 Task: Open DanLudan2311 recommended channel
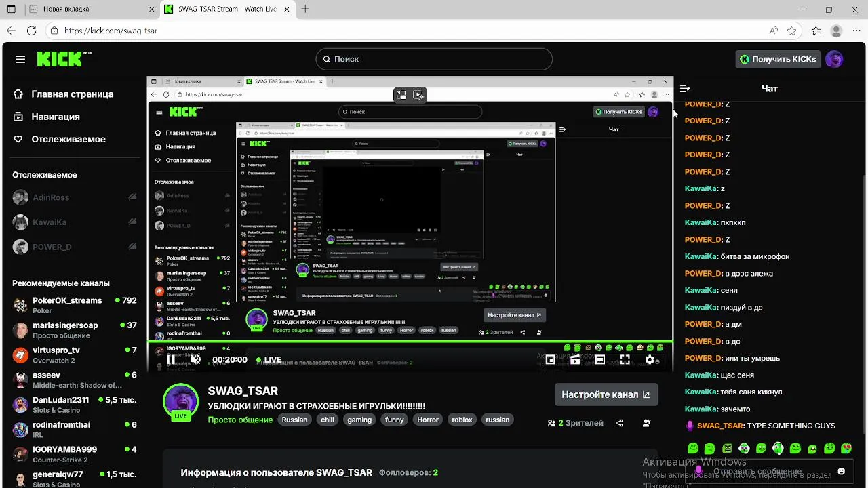[x=75, y=405]
